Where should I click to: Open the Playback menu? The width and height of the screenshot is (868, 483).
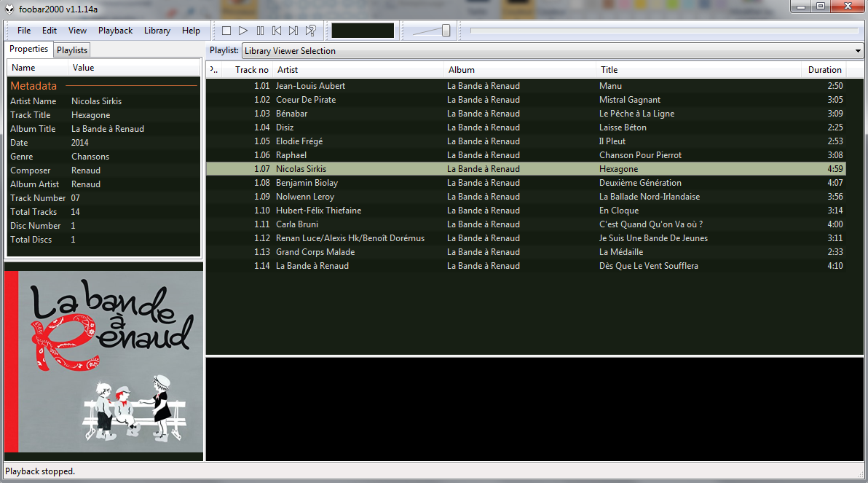[115, 31]
